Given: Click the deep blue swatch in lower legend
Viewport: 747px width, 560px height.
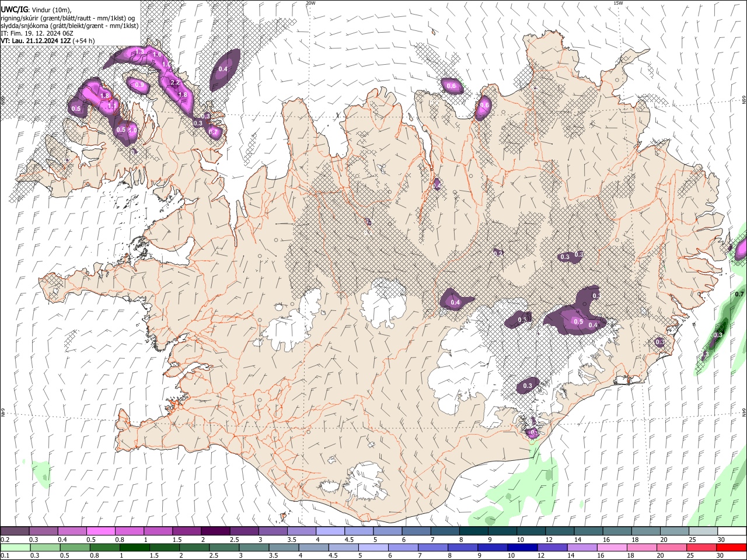Looking at the screenshot, I should coord(522,547).
